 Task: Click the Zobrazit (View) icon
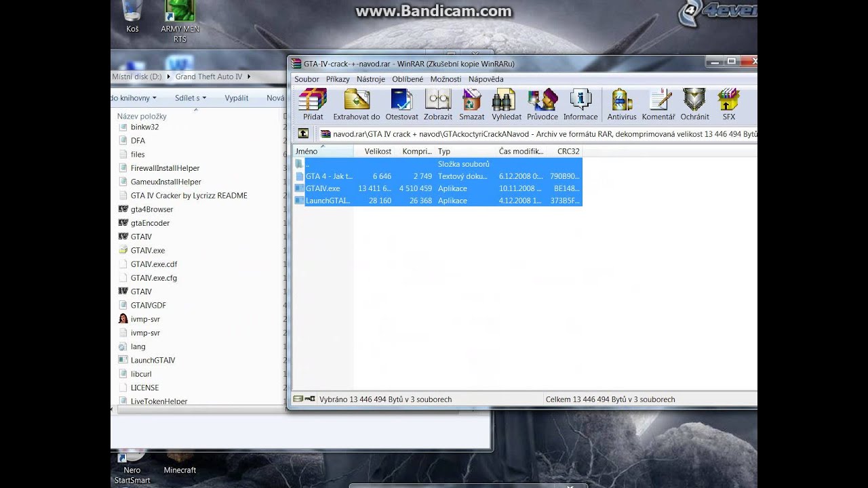pyautogui.click(x=438, y=104)
